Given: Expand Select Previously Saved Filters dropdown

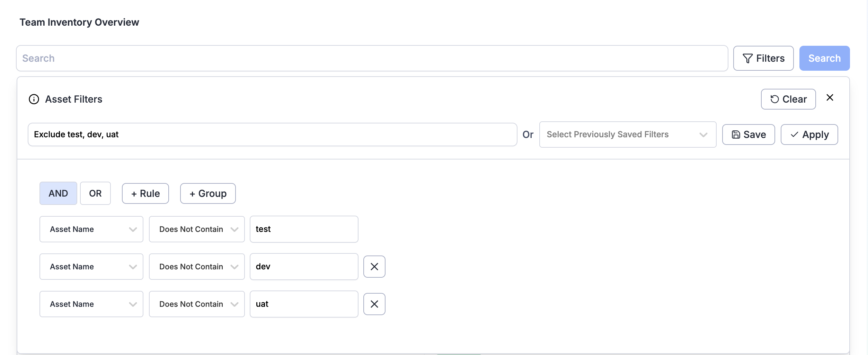Looking at the screenshot, I should [627, 135].
